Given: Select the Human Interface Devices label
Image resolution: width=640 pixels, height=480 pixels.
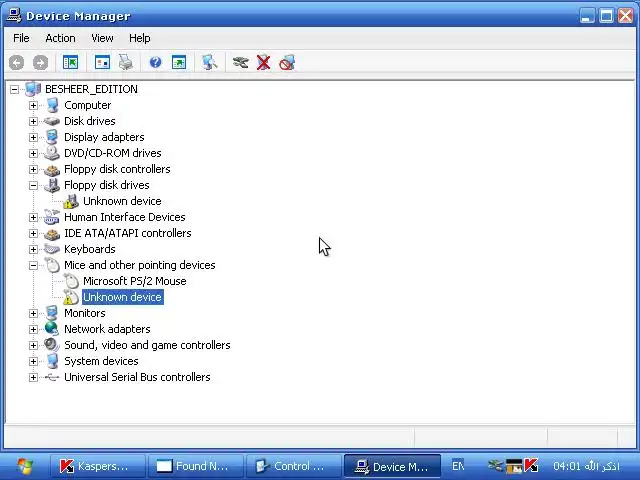Looking at the screenshot, I should [124, 217].
